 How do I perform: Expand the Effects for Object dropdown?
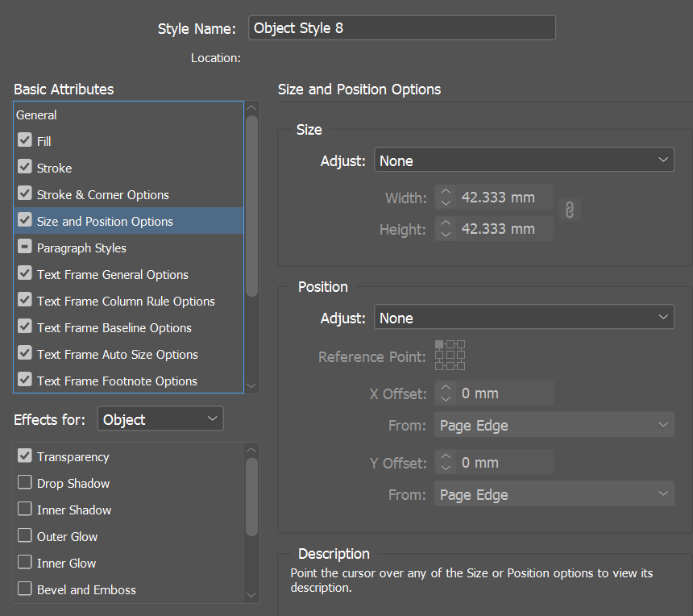click(x=160, y=419)
